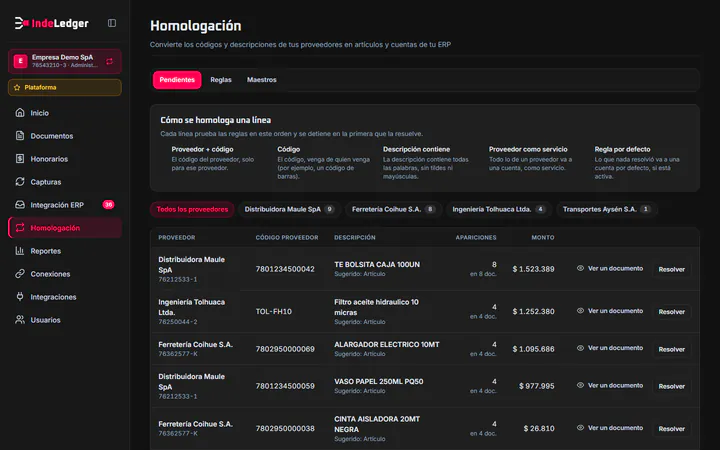Collapse the sidebar with the panel icon

112,23
